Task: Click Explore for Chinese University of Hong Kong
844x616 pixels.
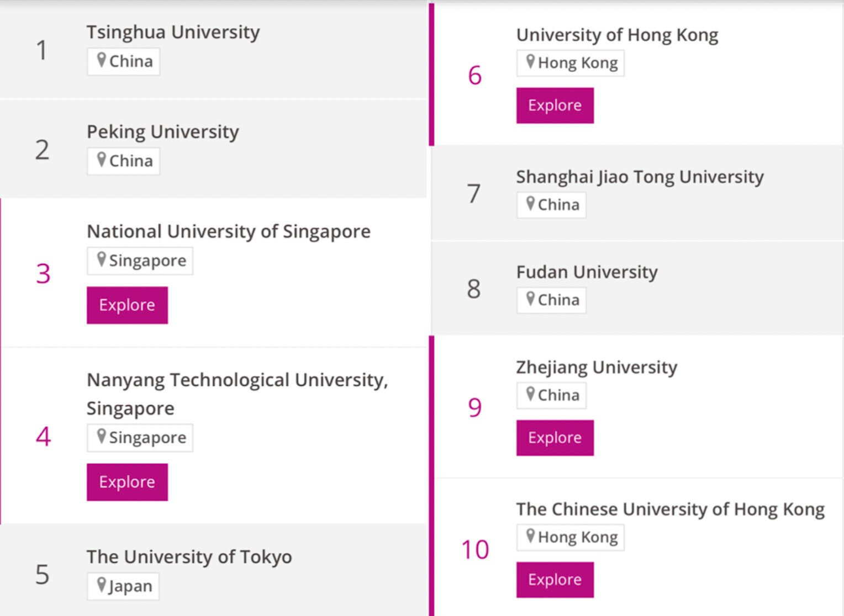Action: click(555, 580)
